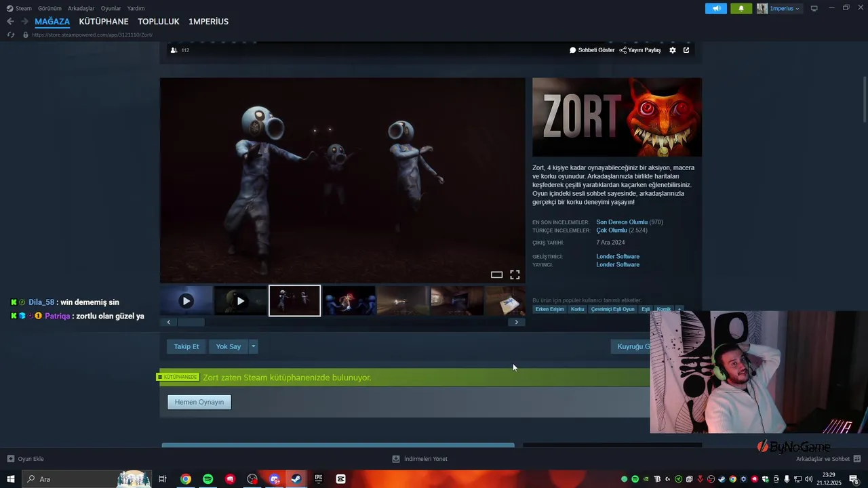Open Windows notification center icon
This screenshot has width=868, height=488.
coord(854,479)
